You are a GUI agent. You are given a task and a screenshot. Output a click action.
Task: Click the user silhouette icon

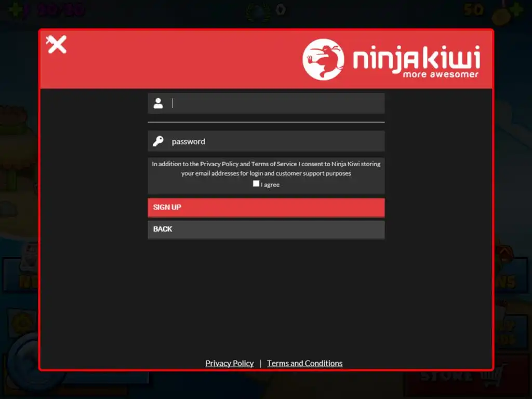click(158, 103)
